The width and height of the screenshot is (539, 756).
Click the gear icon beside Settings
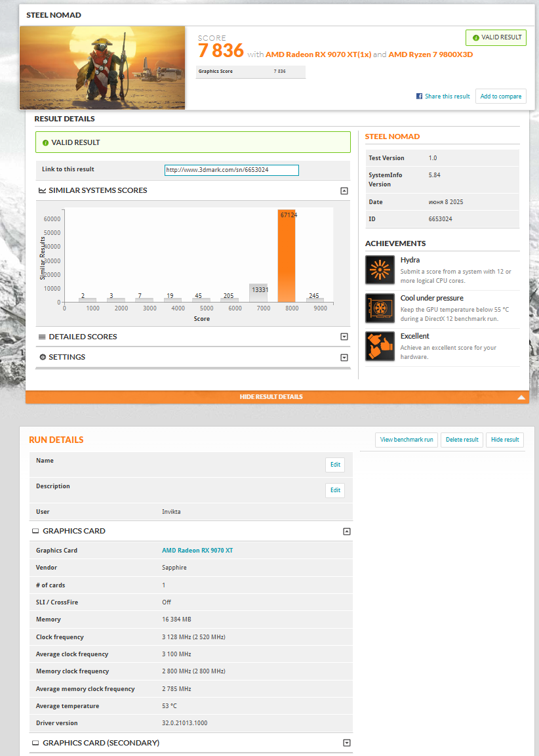tap(43, 357)
